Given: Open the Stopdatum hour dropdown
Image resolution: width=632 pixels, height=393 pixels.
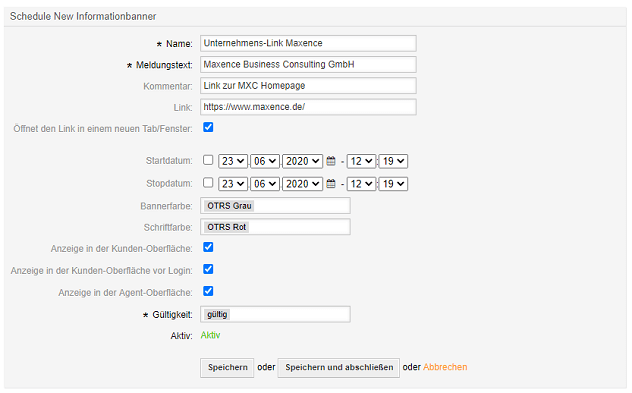Looking at the screenshot, I should pos(362,184).
